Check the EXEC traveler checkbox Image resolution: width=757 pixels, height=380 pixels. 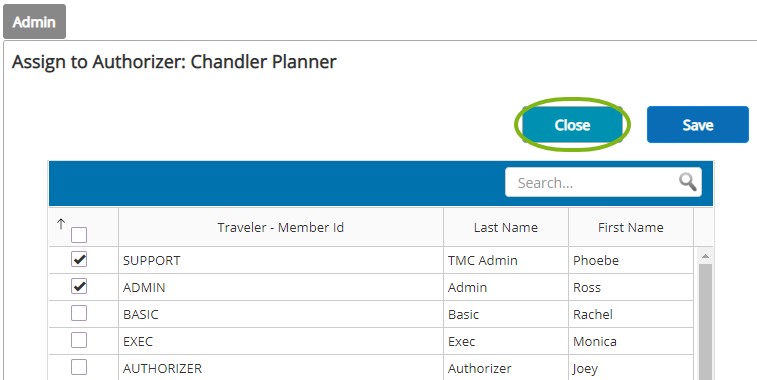point(79,340)
